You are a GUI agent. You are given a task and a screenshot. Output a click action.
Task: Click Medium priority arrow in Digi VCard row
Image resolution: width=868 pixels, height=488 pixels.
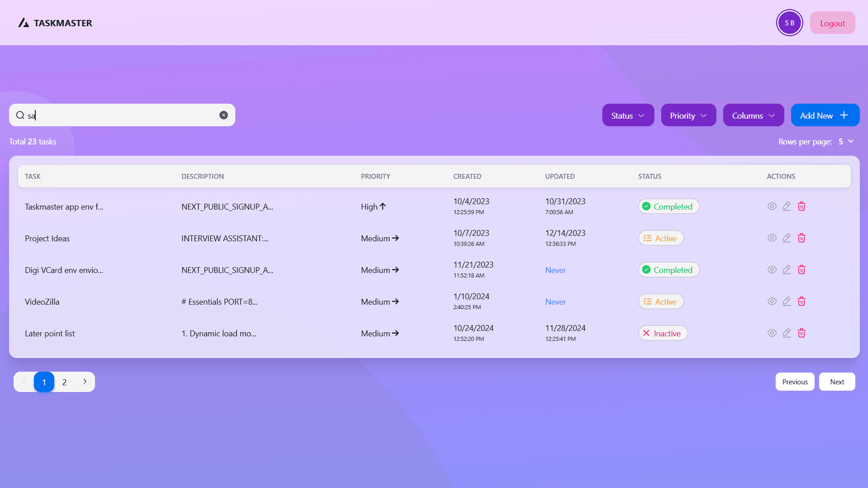click(396, 270)
